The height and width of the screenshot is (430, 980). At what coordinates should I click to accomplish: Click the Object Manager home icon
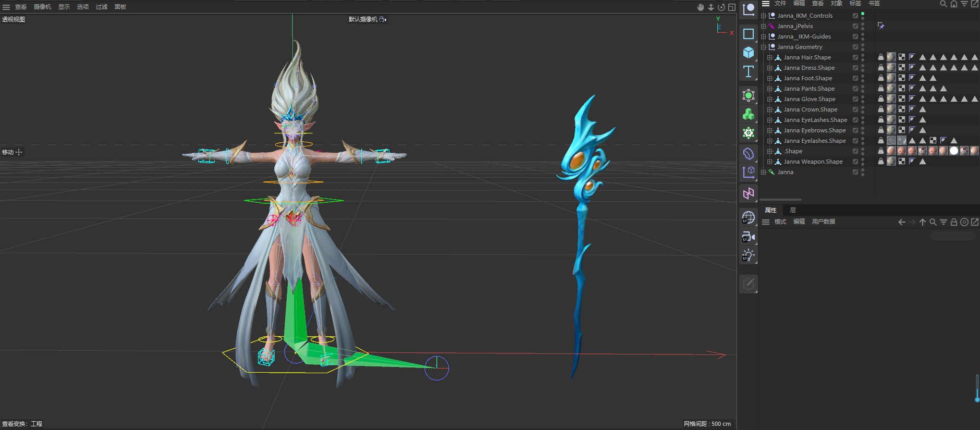pyautogui.click(x=954, y=4)
